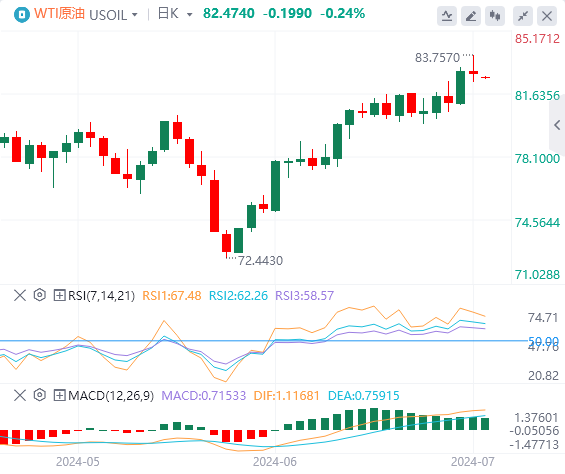565x474 pixels.
Task: Click the RSI(7,14,21) indicator label
Action: tap(101, 296)
